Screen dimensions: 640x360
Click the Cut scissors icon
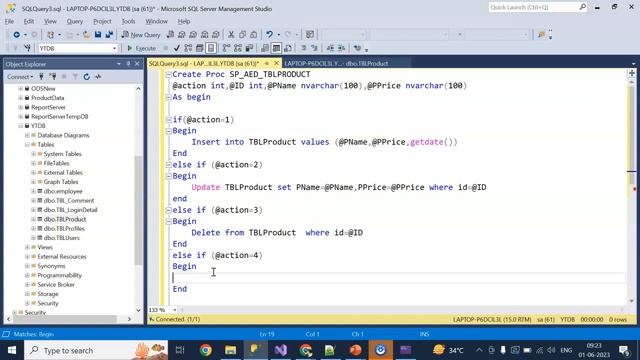click(231, 35)
